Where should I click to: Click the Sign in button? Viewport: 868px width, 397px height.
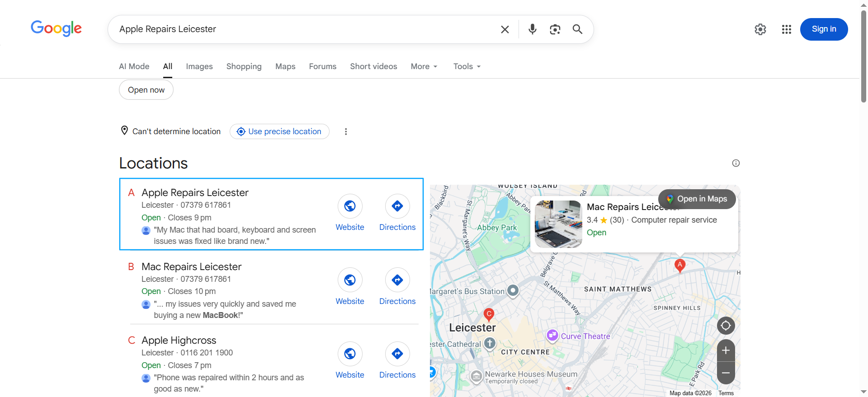[824, 29]
